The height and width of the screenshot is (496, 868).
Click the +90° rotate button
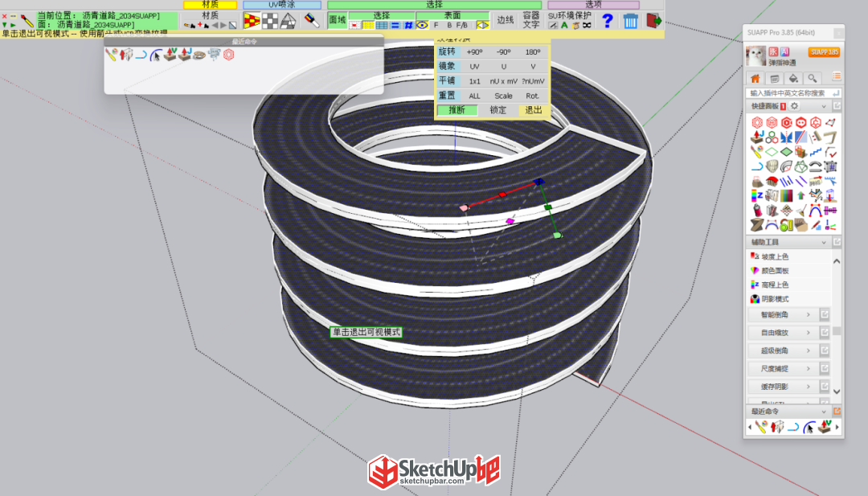474,52
